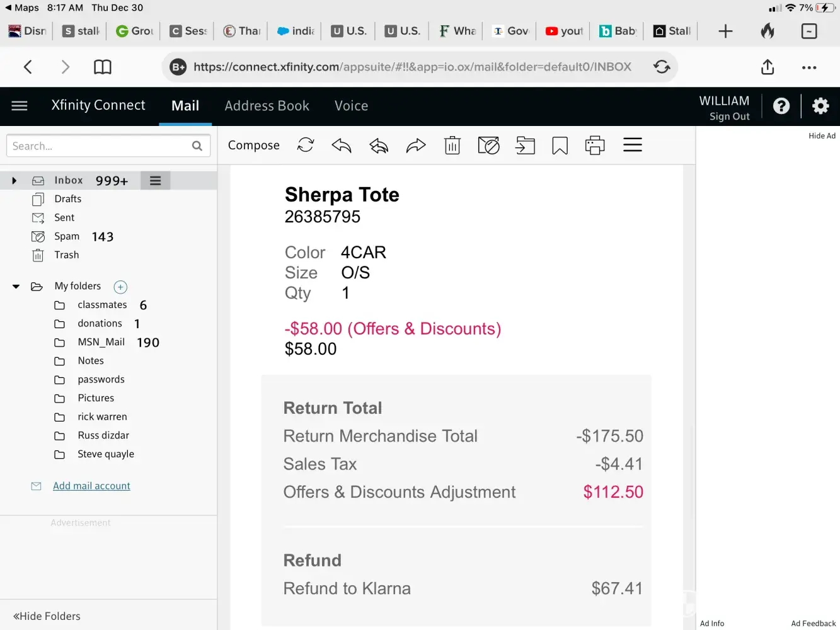Delete the email using trash icon
This screenshot has height=630, width=840.
pos(452,146)
